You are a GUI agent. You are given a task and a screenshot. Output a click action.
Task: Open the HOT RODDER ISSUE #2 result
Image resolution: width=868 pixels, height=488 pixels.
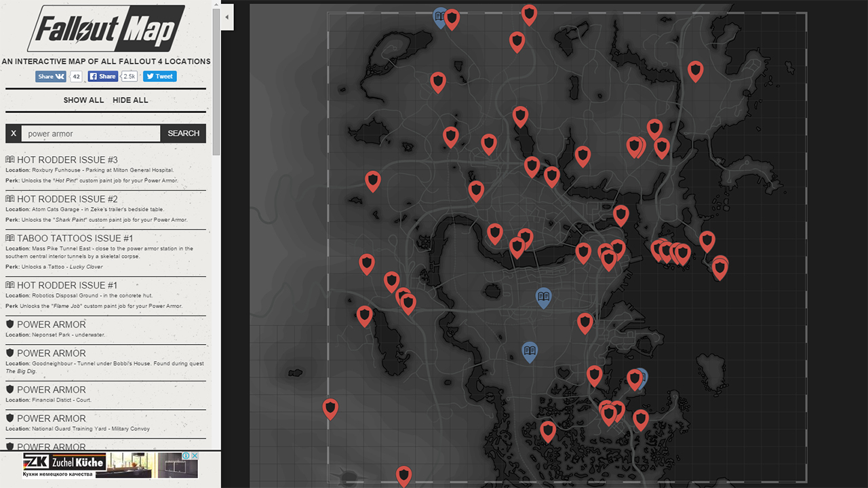pyautogui.click(x=67, y=200)
